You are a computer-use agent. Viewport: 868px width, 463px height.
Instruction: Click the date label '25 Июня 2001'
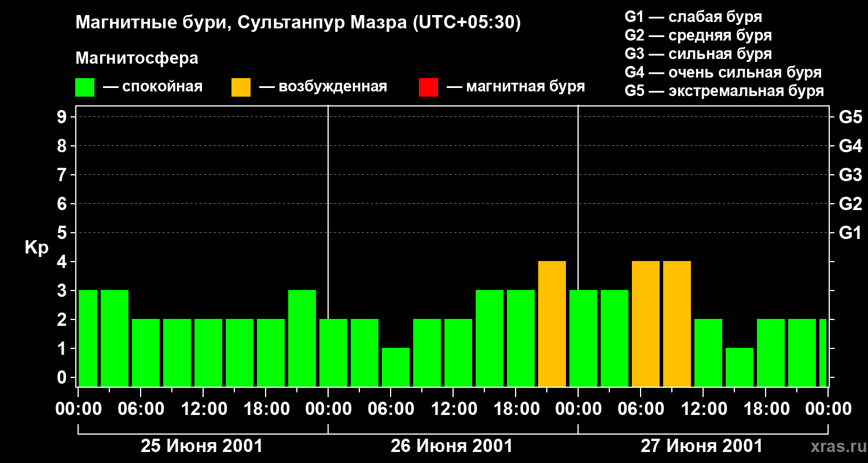click(x=202, y=446)
